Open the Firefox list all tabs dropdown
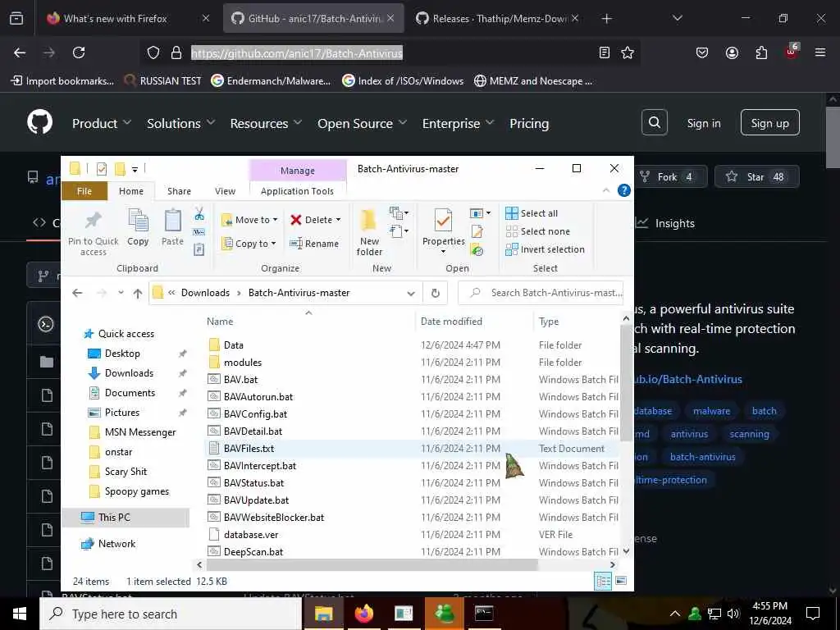 [677, 18]
